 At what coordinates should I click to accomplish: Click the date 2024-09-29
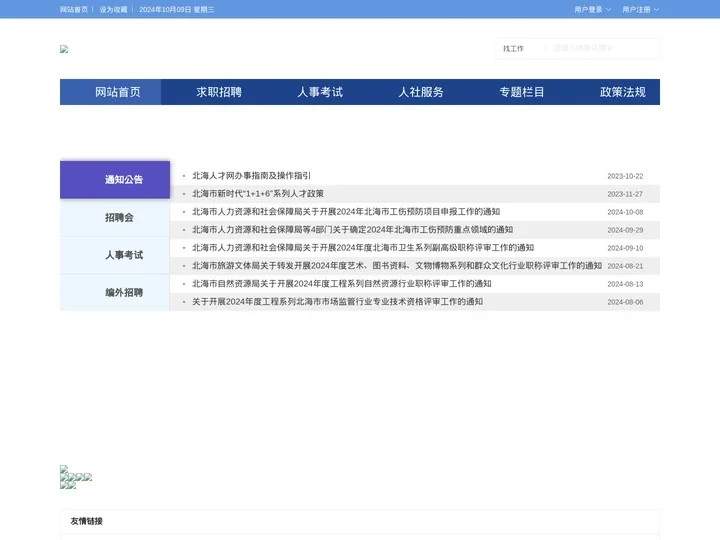[625, 230]
